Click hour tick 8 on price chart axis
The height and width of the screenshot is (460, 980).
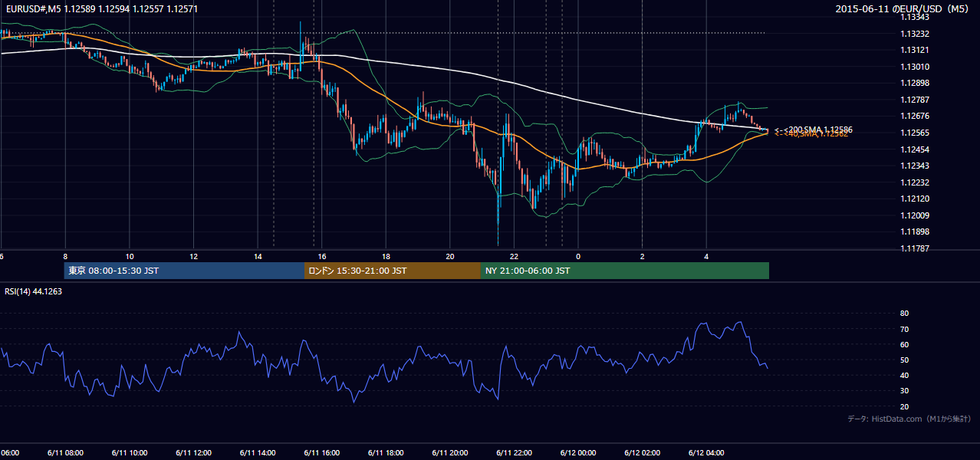(x=65, y=256)
